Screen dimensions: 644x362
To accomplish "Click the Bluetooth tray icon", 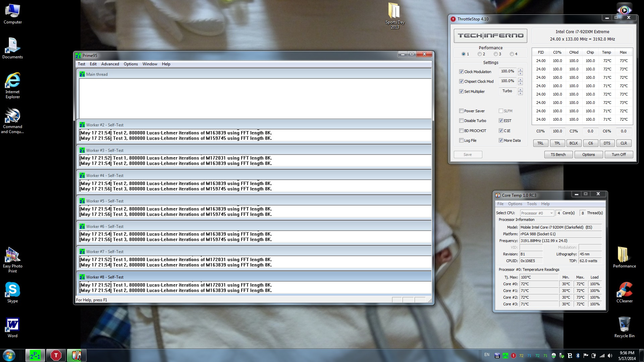I will (x=578, y=356).
